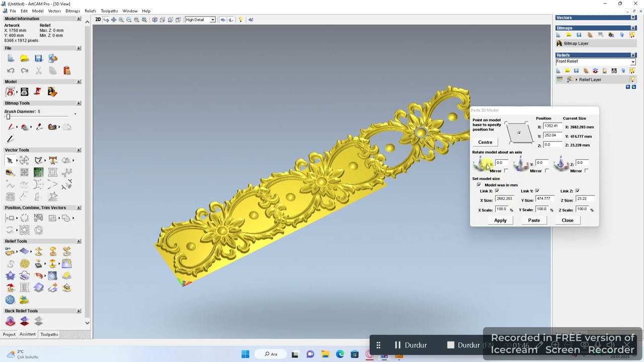Screen dimensions: 644x362
Task: Toggle all relief layers visibility bulbs
Action: click(x=632, y=71)
